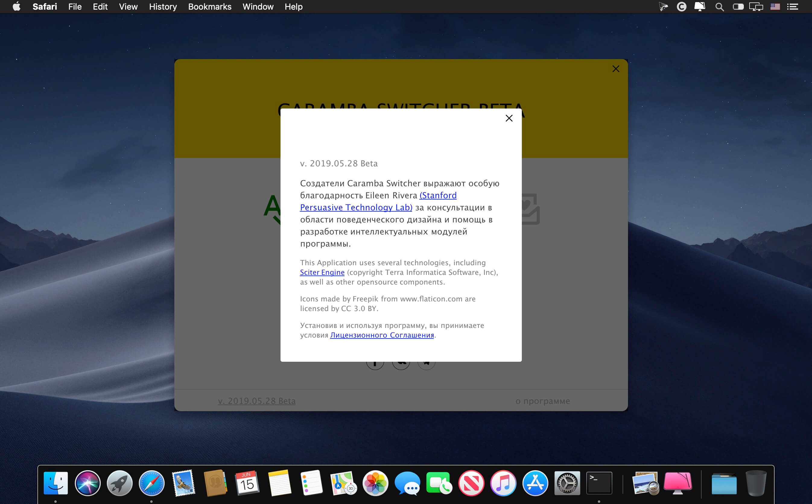Viewport: 812px width, 504px height.
Task: Open the Safari app menu
Action: [45, 7]
